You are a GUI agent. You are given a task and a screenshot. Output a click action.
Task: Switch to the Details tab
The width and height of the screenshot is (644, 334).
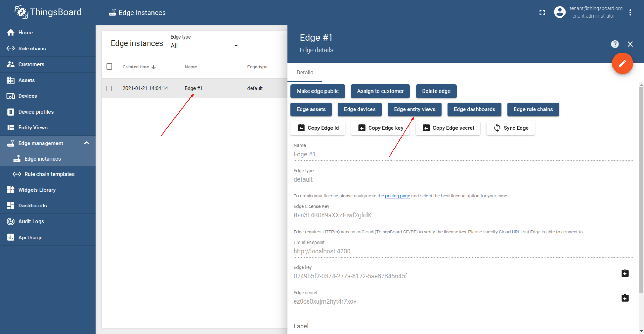(x=304, y=73)
